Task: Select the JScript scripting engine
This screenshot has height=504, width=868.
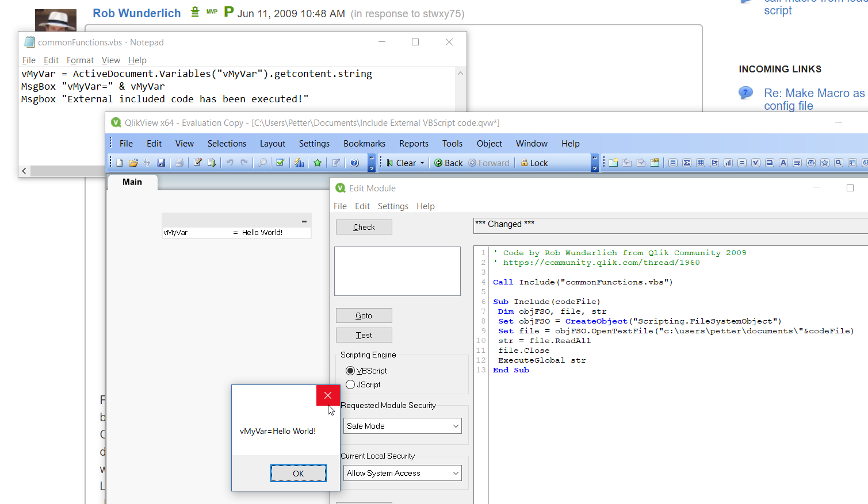Action: tap(350, 384)
